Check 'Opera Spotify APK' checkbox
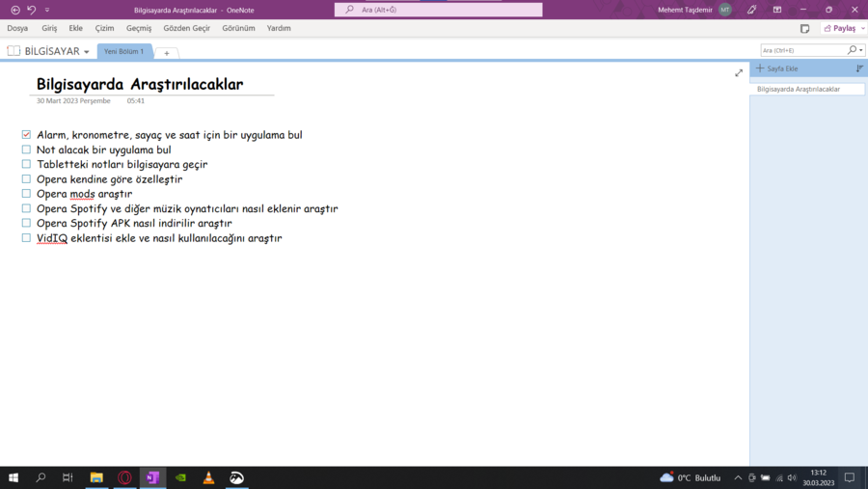Viewport: 868px width, 489px height. tap(26, 223)
